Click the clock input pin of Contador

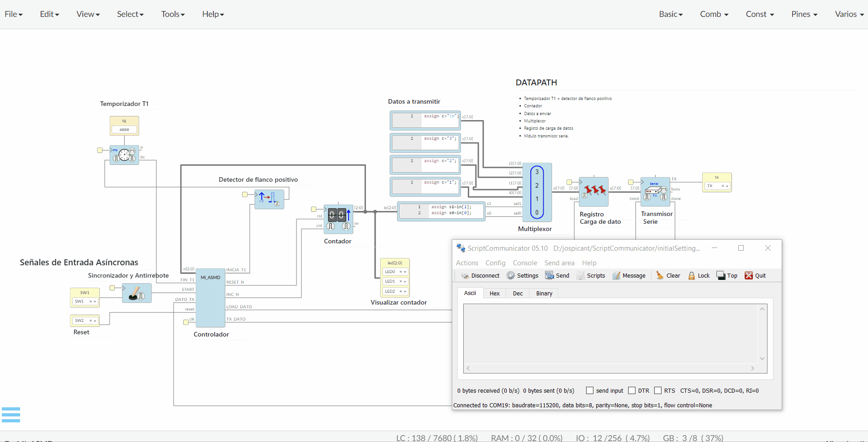click(313, 209)
